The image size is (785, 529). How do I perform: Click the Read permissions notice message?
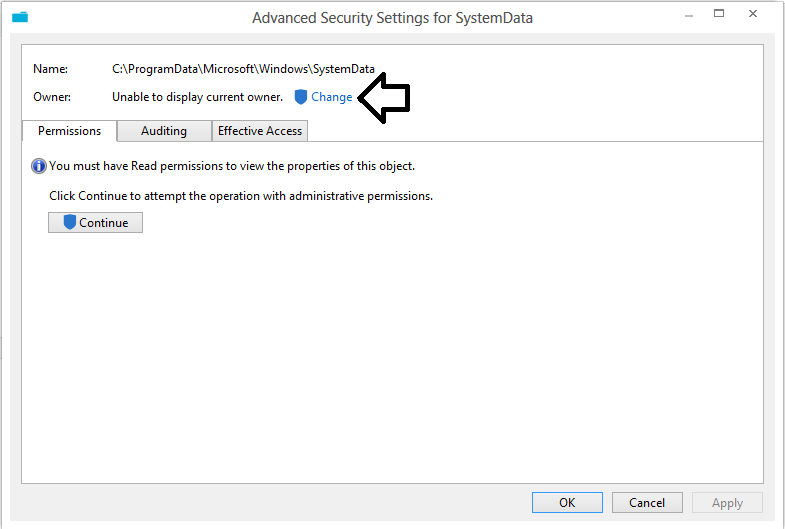click(232, 166)
